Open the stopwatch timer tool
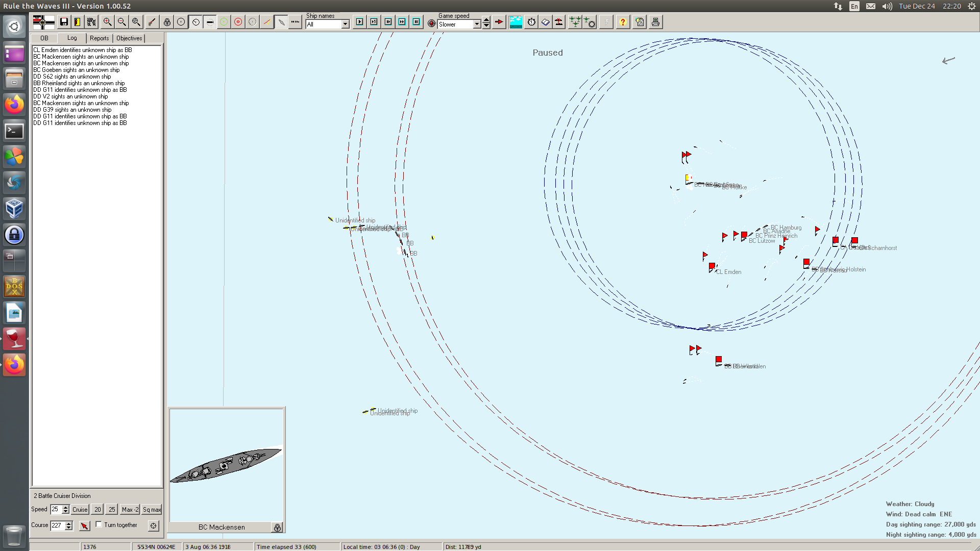 tap(531, 22)
